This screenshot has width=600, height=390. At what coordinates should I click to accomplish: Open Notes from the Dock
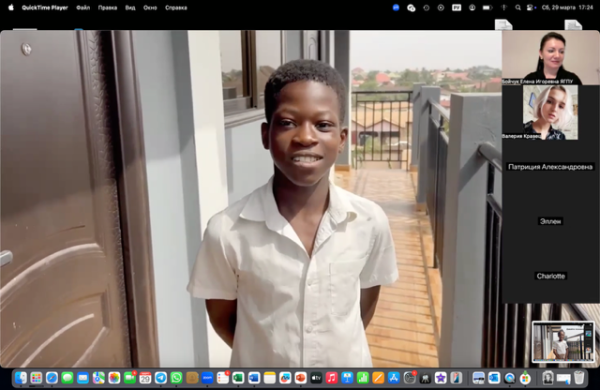point(269,378)
